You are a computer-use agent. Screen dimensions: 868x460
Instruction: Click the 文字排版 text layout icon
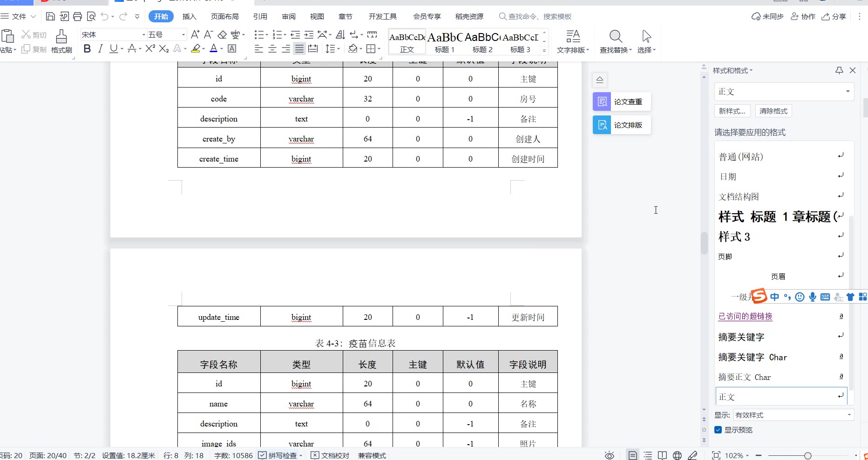(x=573, y=41)
